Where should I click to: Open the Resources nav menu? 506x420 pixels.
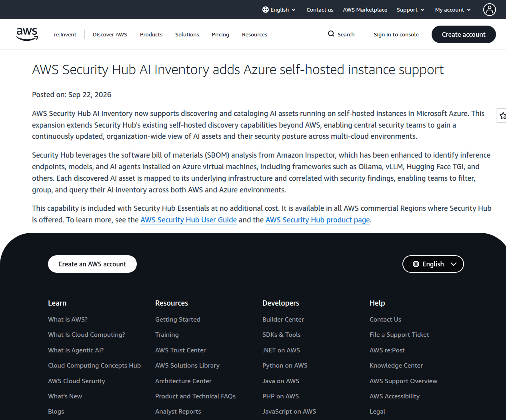(x=254, y=34)
